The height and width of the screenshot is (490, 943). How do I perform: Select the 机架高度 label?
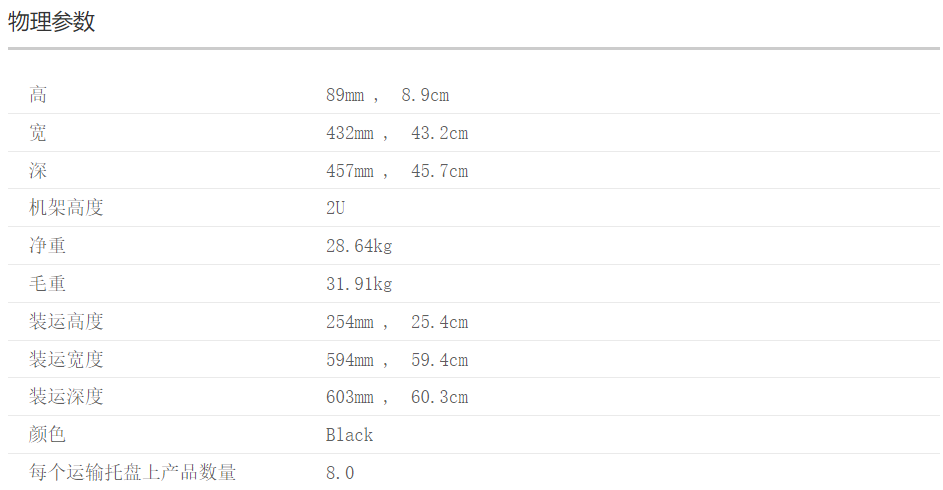click(66, 208)
